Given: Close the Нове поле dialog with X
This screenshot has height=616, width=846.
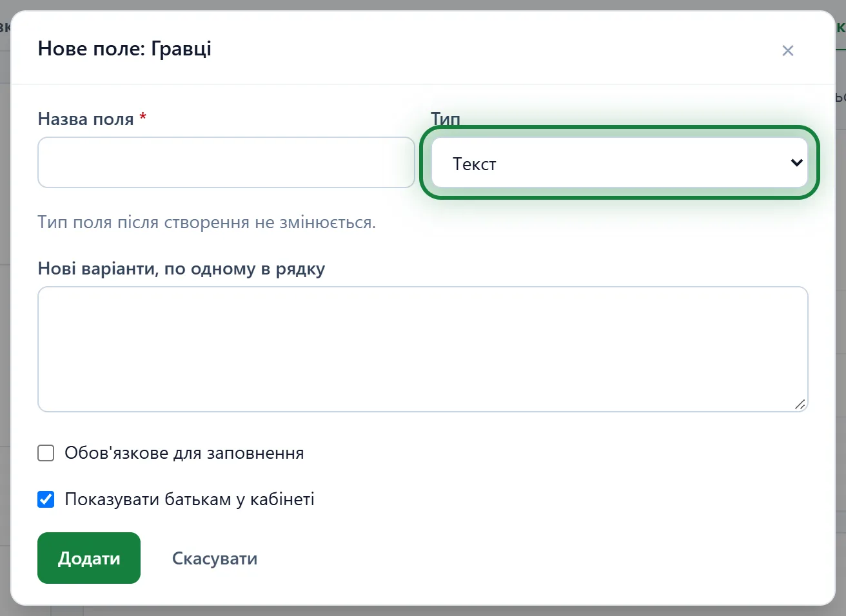Looking at the screenshot, I should tap(787, 51).
